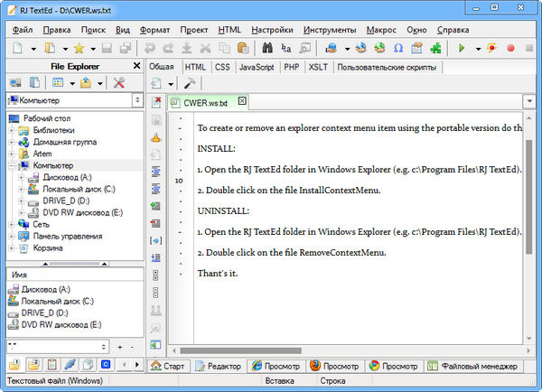This screenshot has width=542, height=392.
Task: Select Локальный диск (C:) in the tree
Action: tap(79, 189)
